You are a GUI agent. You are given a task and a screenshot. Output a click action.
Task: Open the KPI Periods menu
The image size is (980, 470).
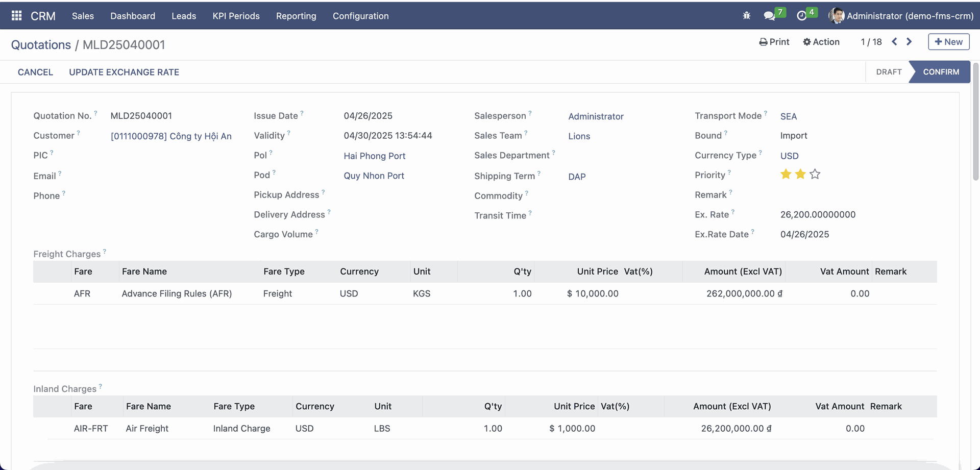[x=236, y=16]
